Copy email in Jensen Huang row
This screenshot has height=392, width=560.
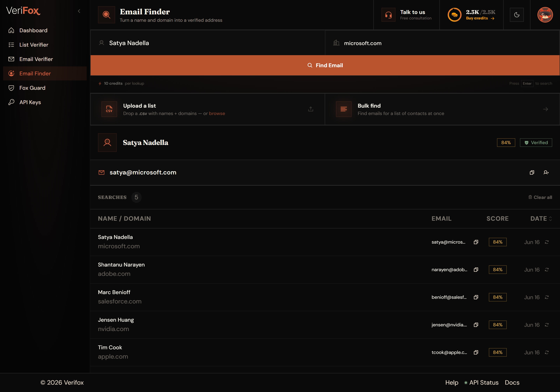[476, 325]
